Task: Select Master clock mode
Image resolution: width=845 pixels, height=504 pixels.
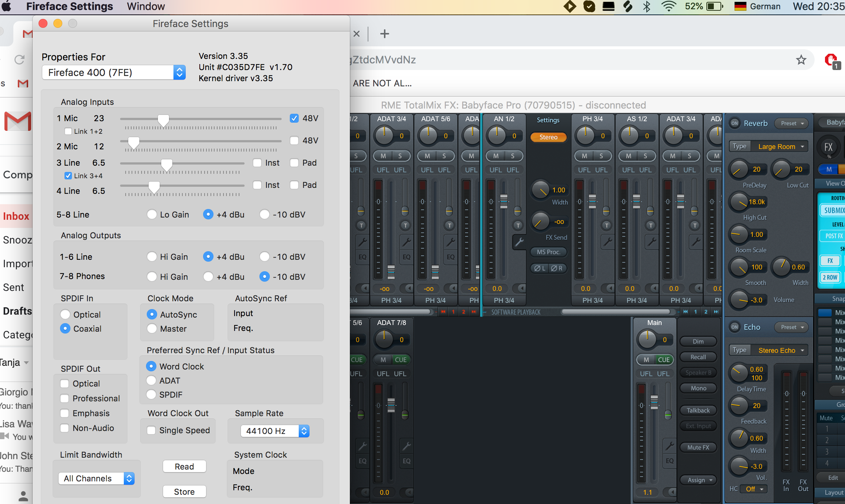Action: 152,329
